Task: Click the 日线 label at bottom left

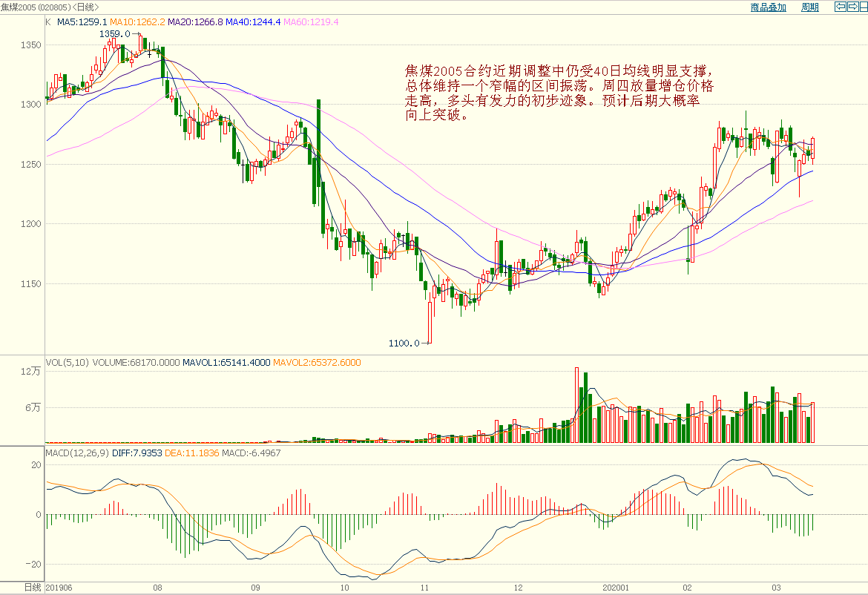Action: (x=32, y=588)
